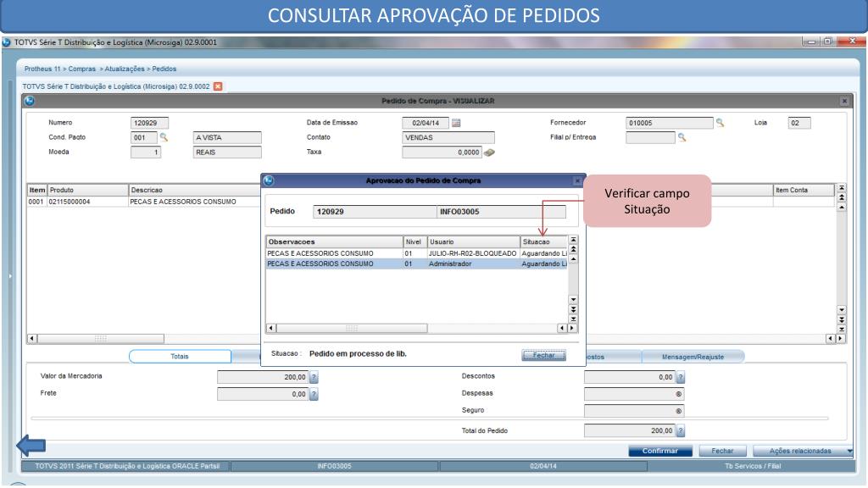The image size is (868, 488).
Task: Click items grid jump-to-top arrow
Action: pos(842,188)
